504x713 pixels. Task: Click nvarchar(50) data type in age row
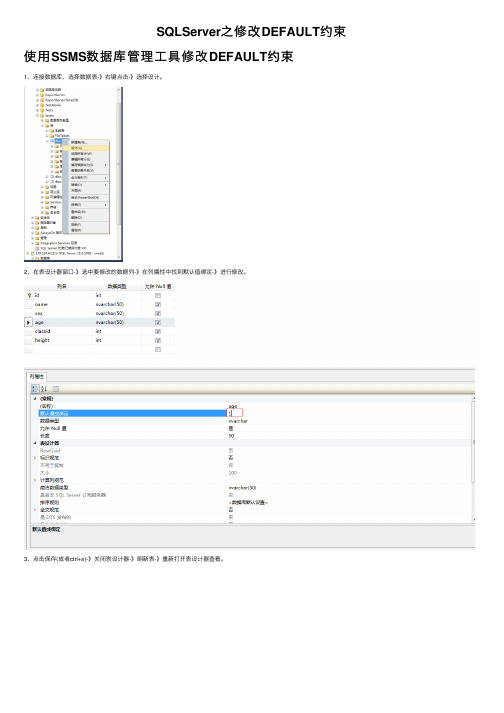117,322
